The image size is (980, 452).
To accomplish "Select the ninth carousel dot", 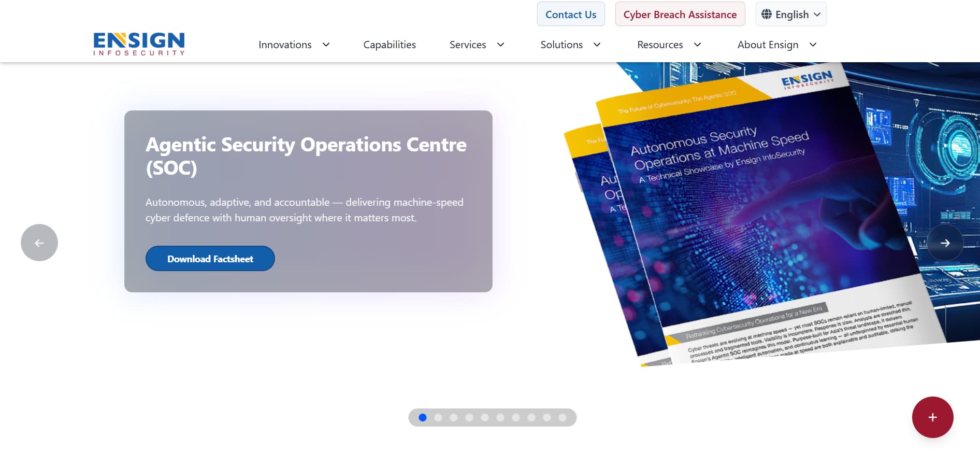I will pos(547,417).
